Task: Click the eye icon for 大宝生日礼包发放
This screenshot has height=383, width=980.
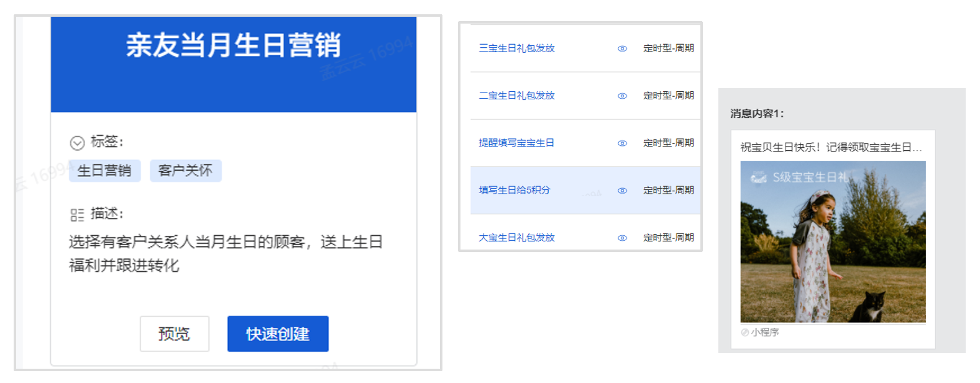Action: pos(622,238)
